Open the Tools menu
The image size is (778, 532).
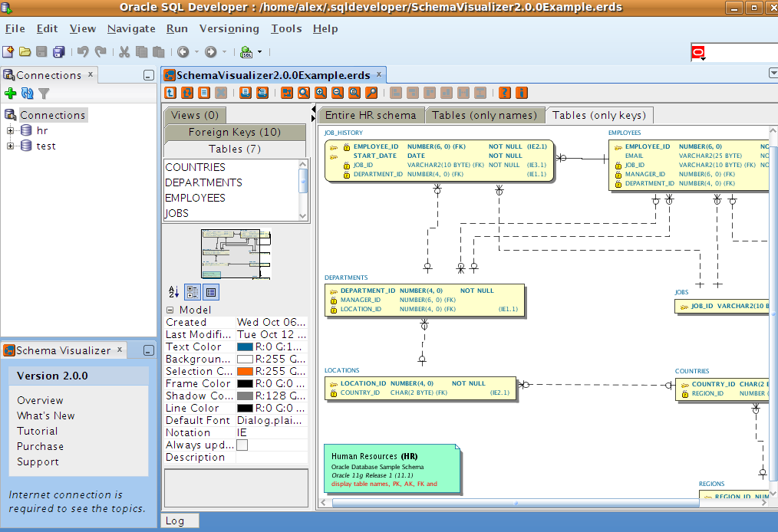[x=286, y=29]
